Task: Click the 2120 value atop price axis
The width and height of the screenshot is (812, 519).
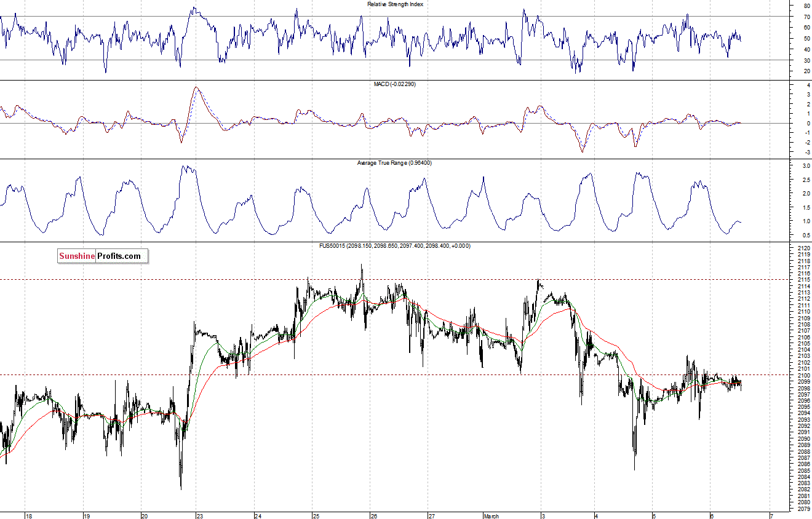Action: tap(803, 248)
